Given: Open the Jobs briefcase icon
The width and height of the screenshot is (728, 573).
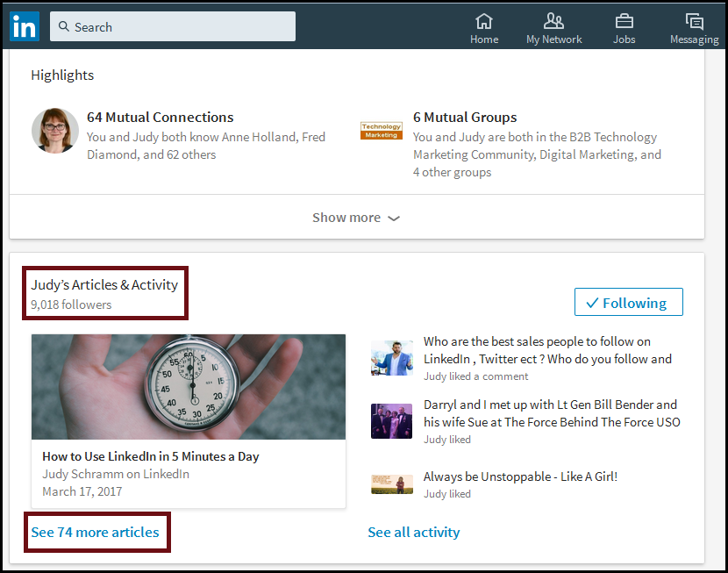Looking at the screenshot, I should click(624, 21).
